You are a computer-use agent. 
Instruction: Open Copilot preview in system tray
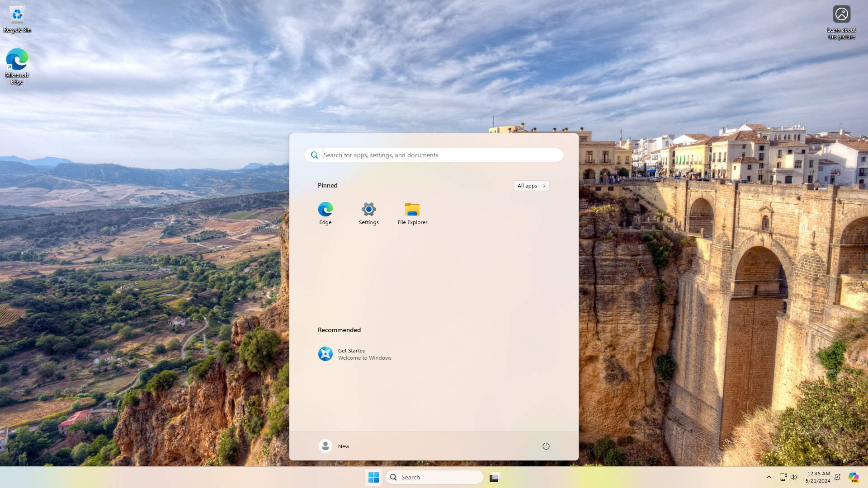pos(853,477)
